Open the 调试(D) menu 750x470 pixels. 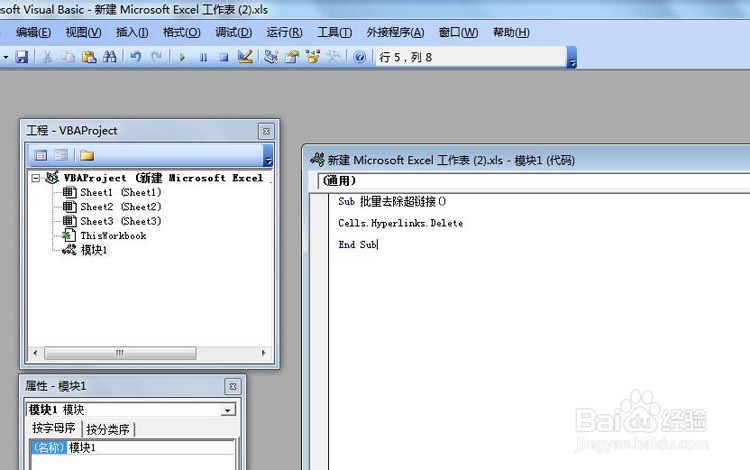pos(233,32)
